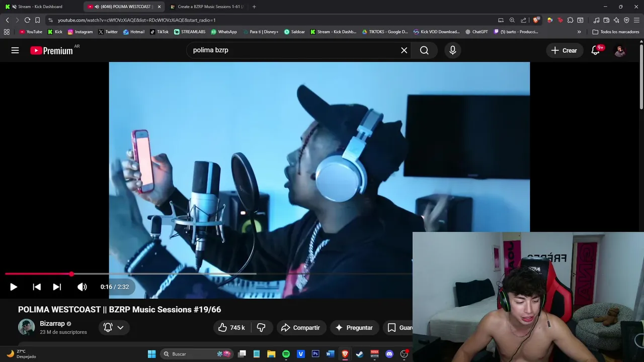Click the browser address bar URL
Image resolution: width=644 pixels, height=362 pixels.
coord(136,20)
